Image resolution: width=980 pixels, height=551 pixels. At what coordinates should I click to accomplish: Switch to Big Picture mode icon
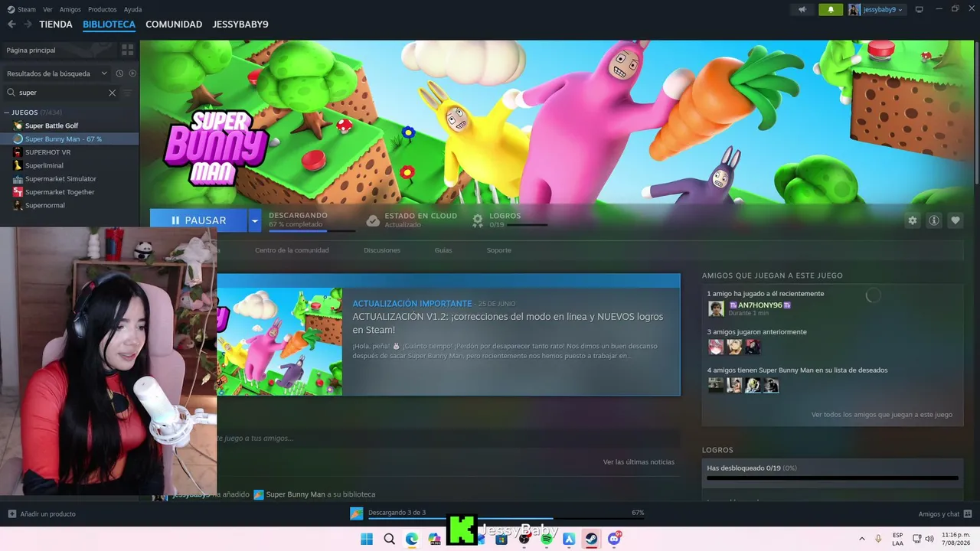(x=920, y=9)
